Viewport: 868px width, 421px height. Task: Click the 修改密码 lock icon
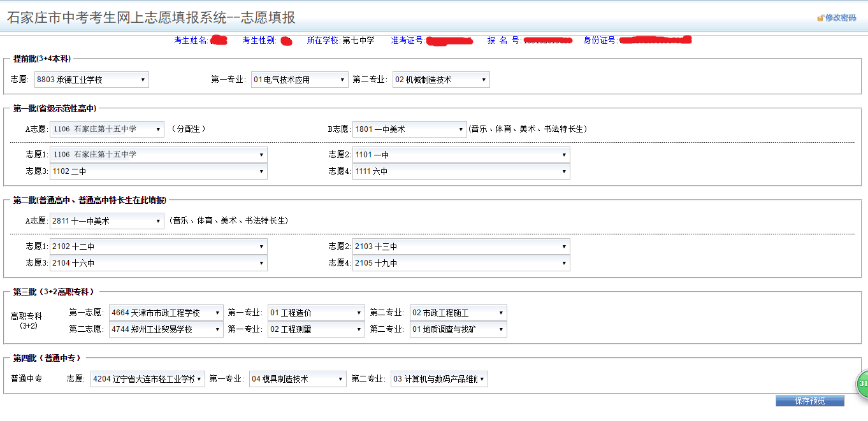coord(821,18)
